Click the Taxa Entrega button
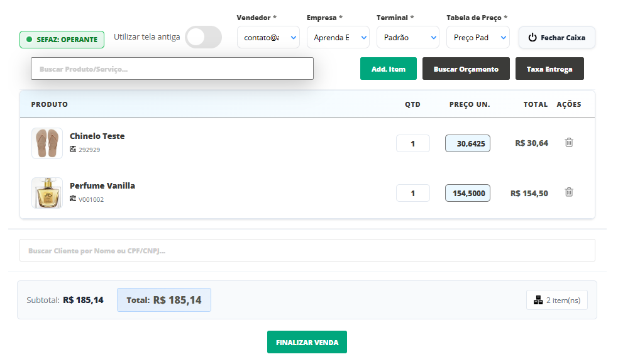 pyautogui.click(x=549, y=69)
